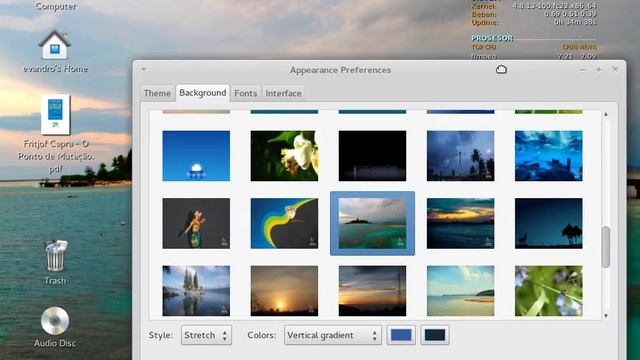This screenshot has width=640, height=360.
Task: Close the Appearance Preferences window
Action: [x=615, y=69]
